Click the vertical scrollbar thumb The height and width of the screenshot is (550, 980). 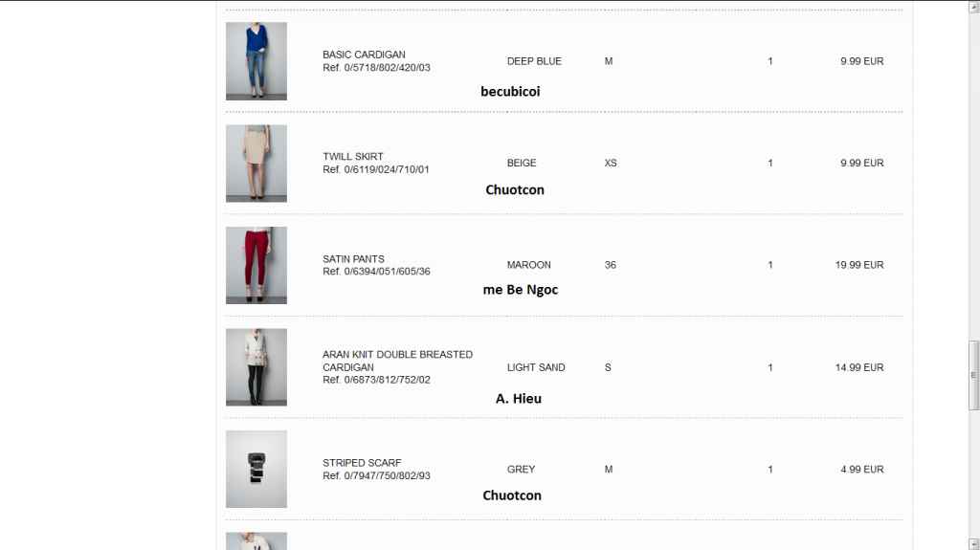pos(974,374)
